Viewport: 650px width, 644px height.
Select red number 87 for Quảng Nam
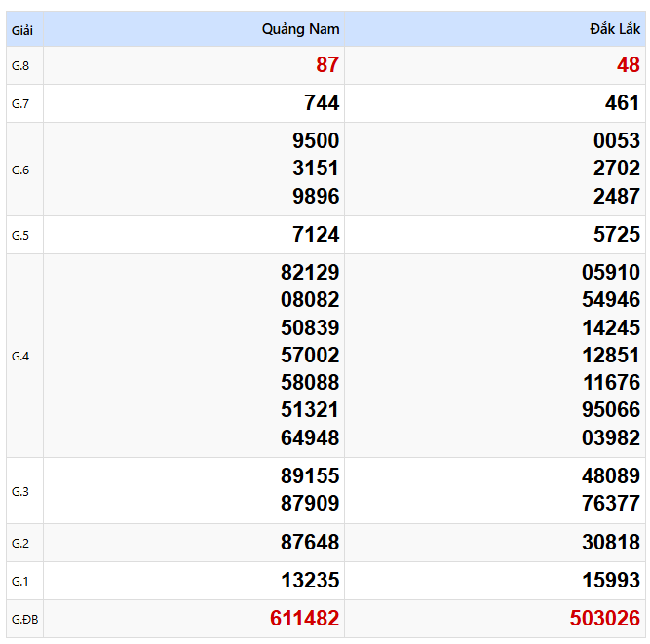pyautogui.click(x=327, y=65)
